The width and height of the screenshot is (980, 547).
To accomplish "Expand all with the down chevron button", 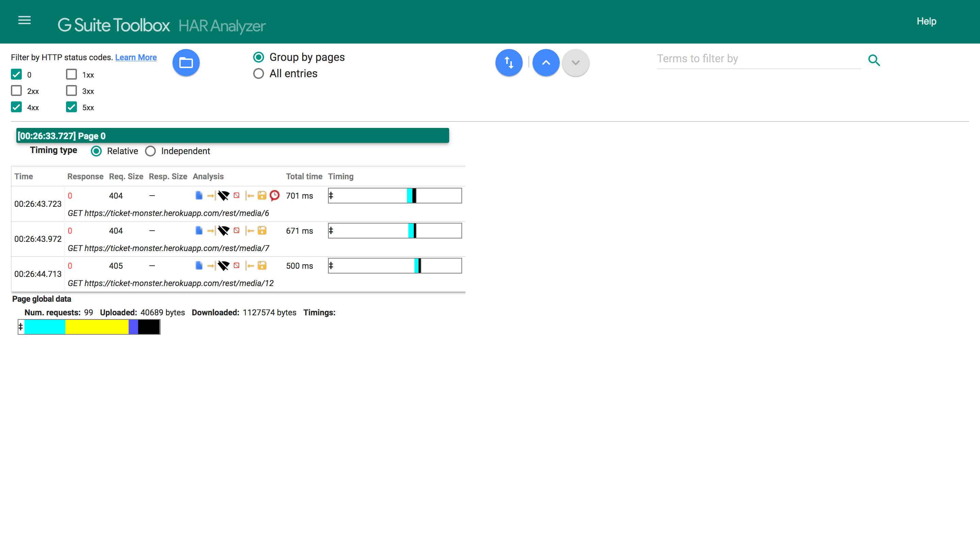I will (x=575, y=63).
